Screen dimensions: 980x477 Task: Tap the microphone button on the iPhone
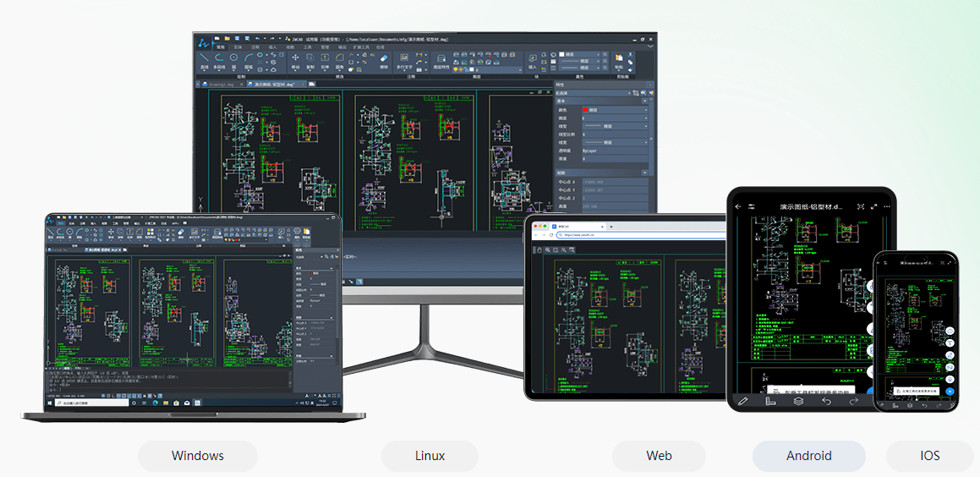click(950, 379)
